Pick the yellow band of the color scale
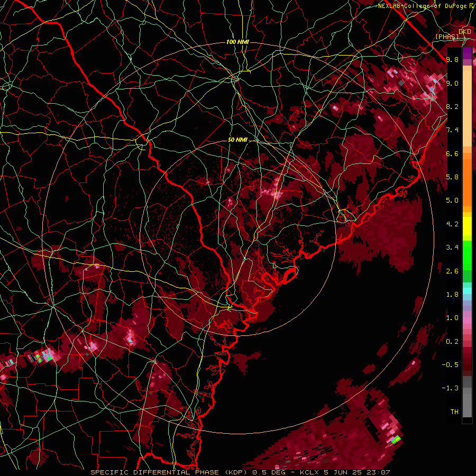Screen dimensions: 476x476 click(467, 226)
